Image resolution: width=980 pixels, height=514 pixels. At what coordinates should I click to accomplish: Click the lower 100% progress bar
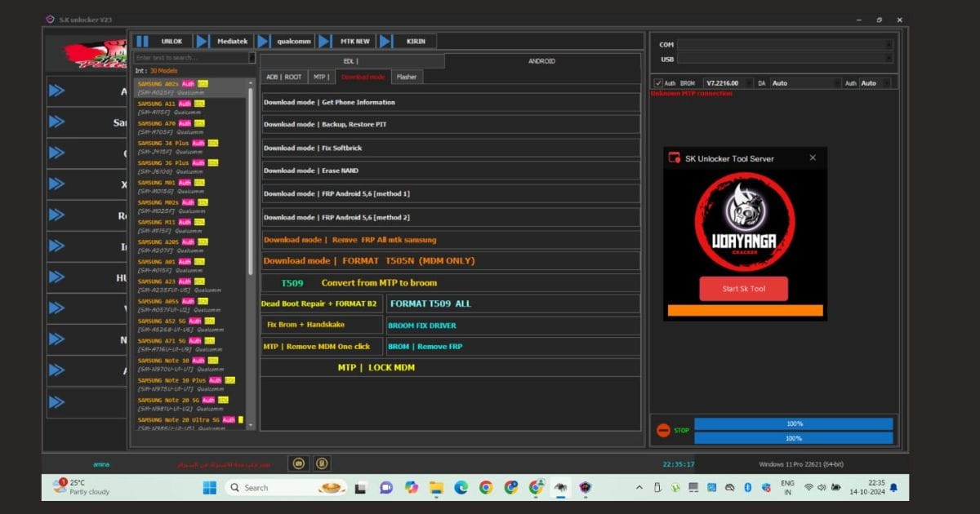coord(794,438)
